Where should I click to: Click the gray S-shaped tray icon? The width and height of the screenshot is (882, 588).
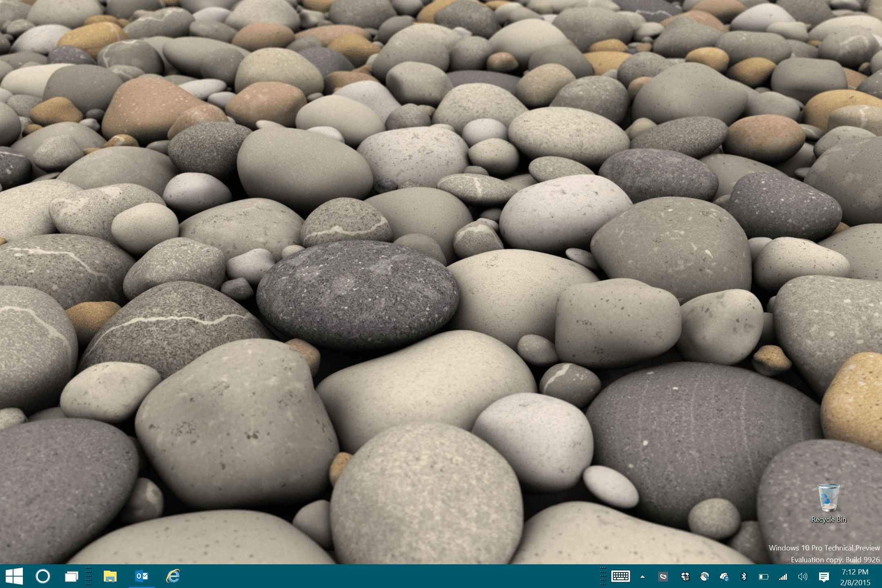(x=663, y=577)
